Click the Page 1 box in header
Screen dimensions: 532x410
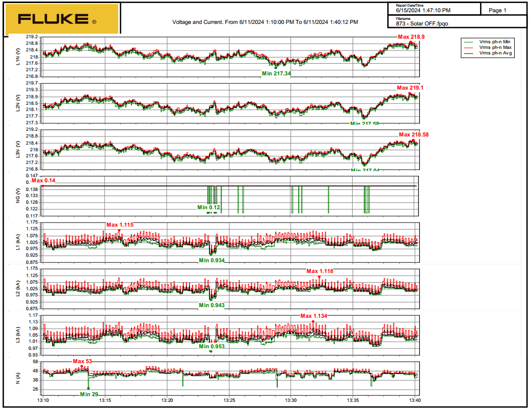coord(497,10)
